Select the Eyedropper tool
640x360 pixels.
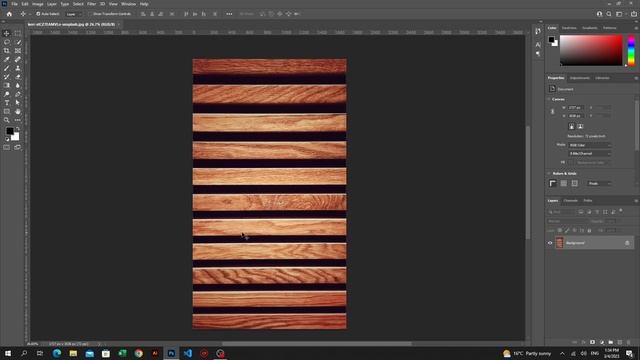point(7,60)
